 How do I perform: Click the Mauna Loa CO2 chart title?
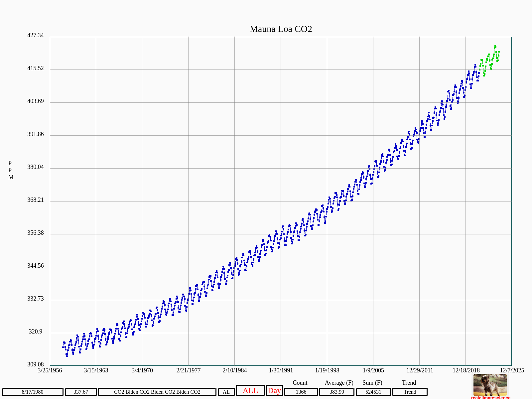(x=281, y=29)
